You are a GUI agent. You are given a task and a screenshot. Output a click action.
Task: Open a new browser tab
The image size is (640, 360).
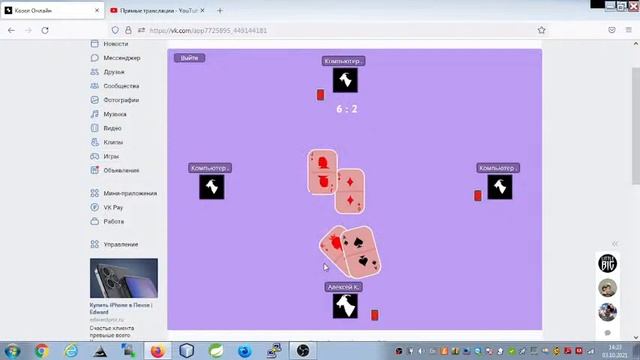220,11
